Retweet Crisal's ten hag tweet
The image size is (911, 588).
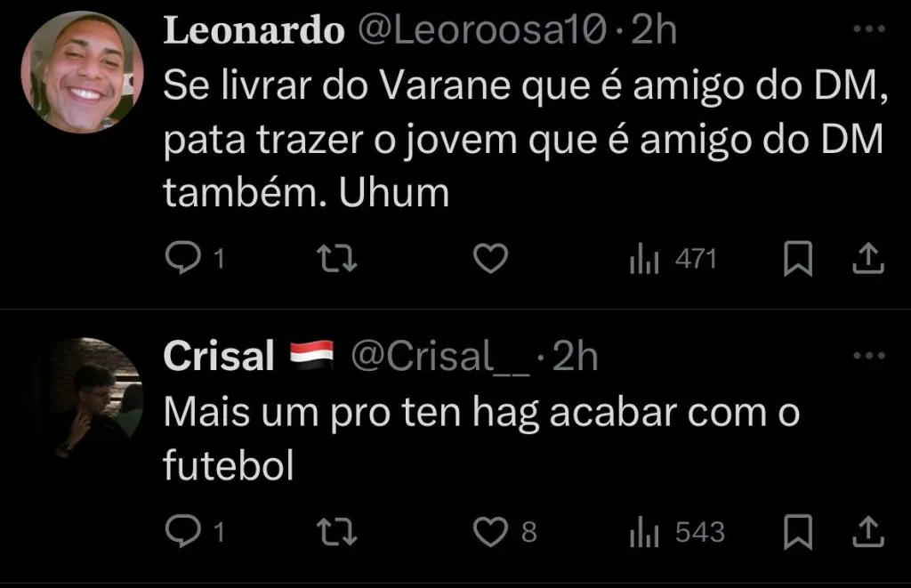pyautogui.click(x=338, y=532)
